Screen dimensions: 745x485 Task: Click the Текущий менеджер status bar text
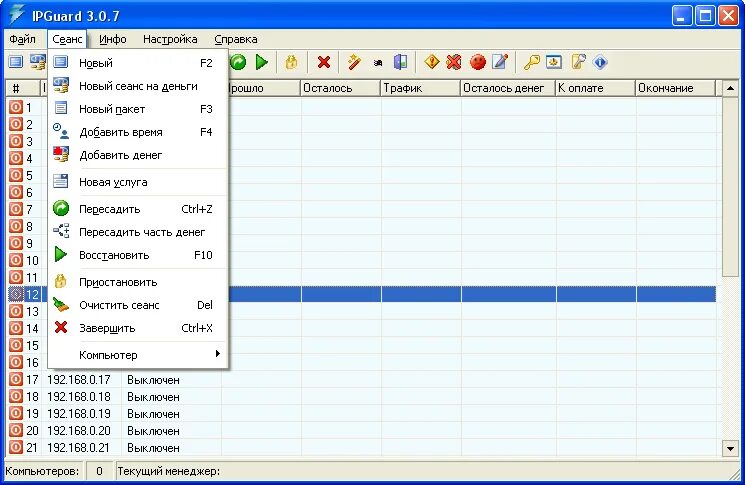169,471
